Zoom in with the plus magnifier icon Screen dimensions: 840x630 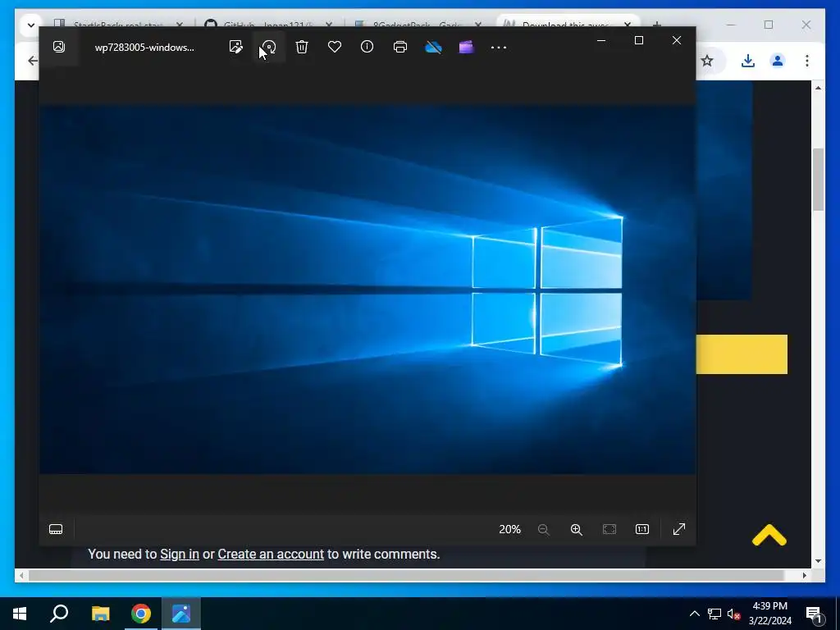pyautogui.click(x=577, y=529)
